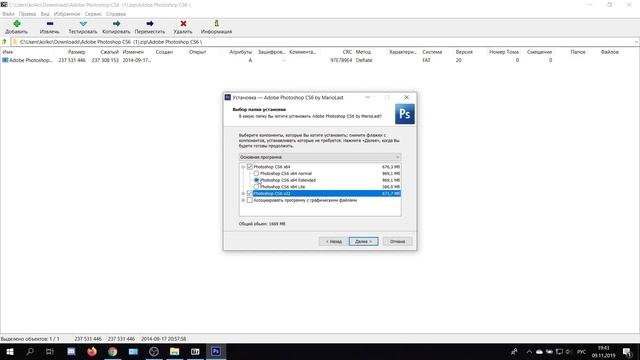
Task: Click the Информация (Info) toolbar icon
Action: pyautogui.click(x=216, y=24)
